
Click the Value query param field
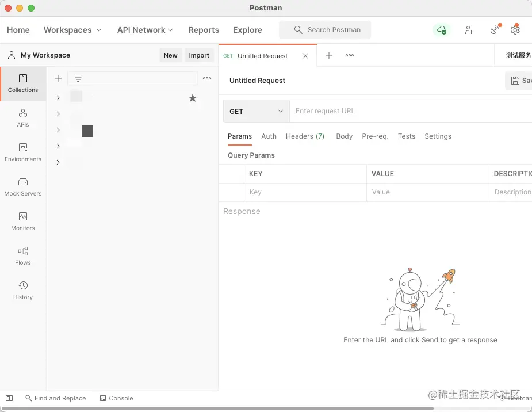tap(427, 192)
